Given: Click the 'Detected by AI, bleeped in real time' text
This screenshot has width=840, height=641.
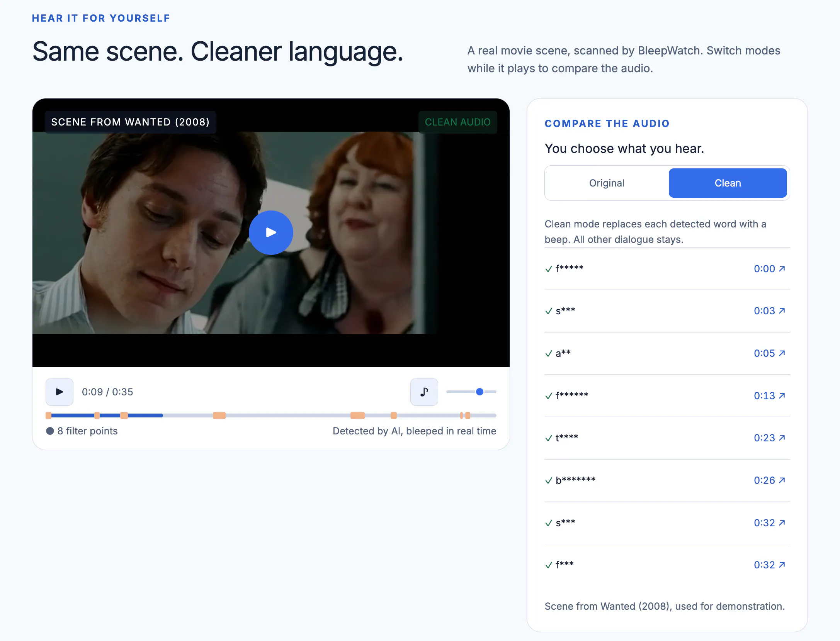Looking at the screenshot, I should [414, 431].
